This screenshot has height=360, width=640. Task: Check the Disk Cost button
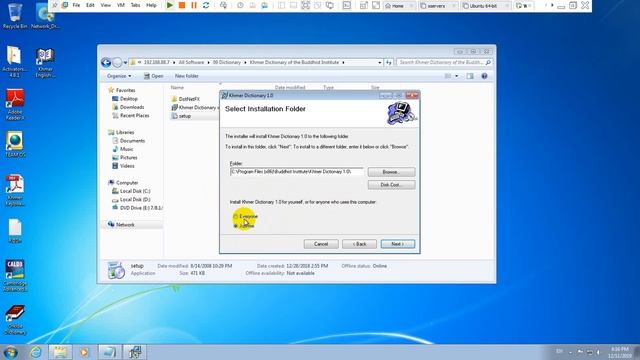pyautogui.click(x=391, y=185)
